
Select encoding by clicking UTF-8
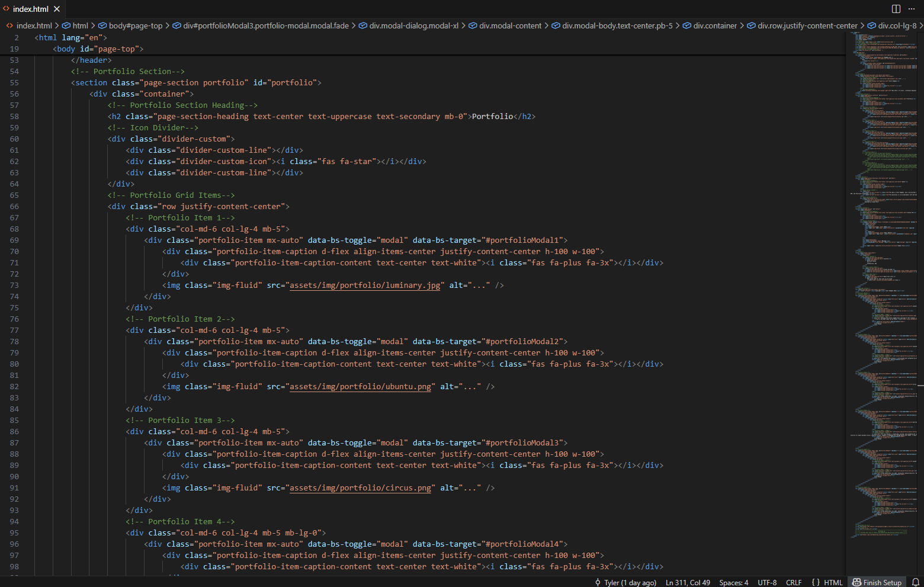click(767, 582)
